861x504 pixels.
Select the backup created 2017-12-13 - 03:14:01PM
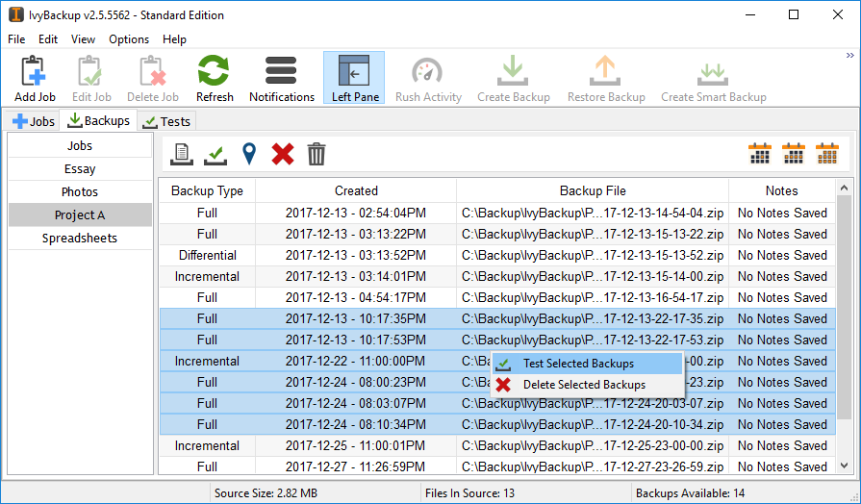497,276
